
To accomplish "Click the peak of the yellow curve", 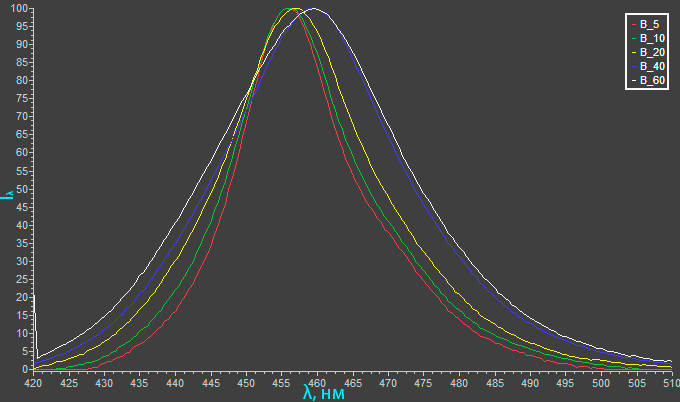I will (295, 9).
